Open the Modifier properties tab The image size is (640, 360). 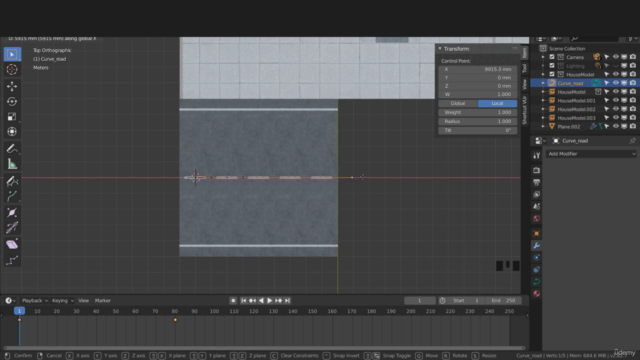pyautogui.click(x=537, y=245)
